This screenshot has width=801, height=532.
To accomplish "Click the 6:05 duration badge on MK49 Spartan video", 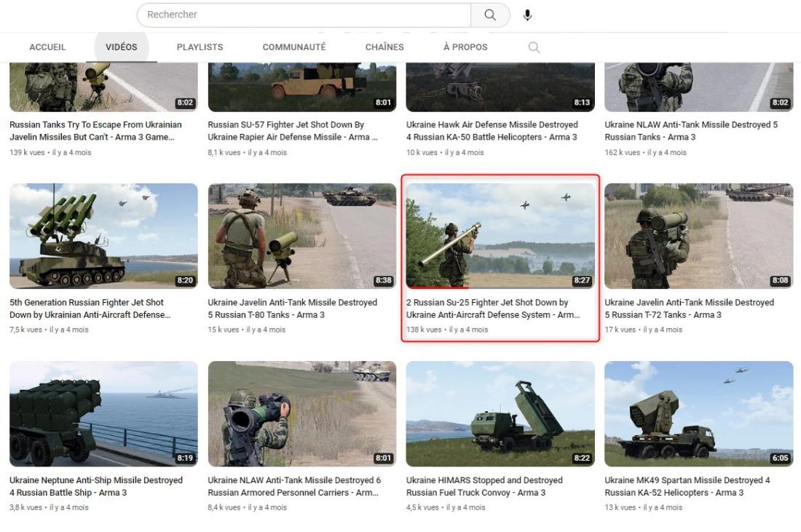I will pyautogui.click(x=780, y=458).
